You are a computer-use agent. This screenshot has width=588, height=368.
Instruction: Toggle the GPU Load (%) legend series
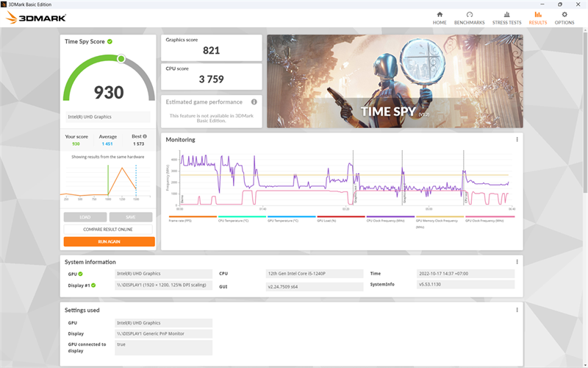coord(340,219)
